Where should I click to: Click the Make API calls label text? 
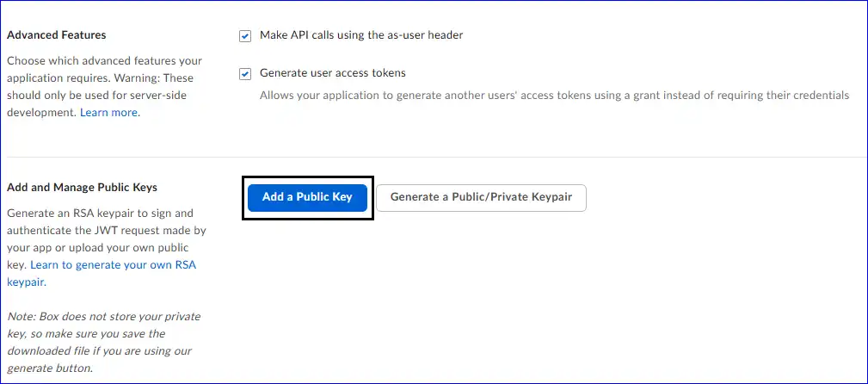(x=361, y=35)
